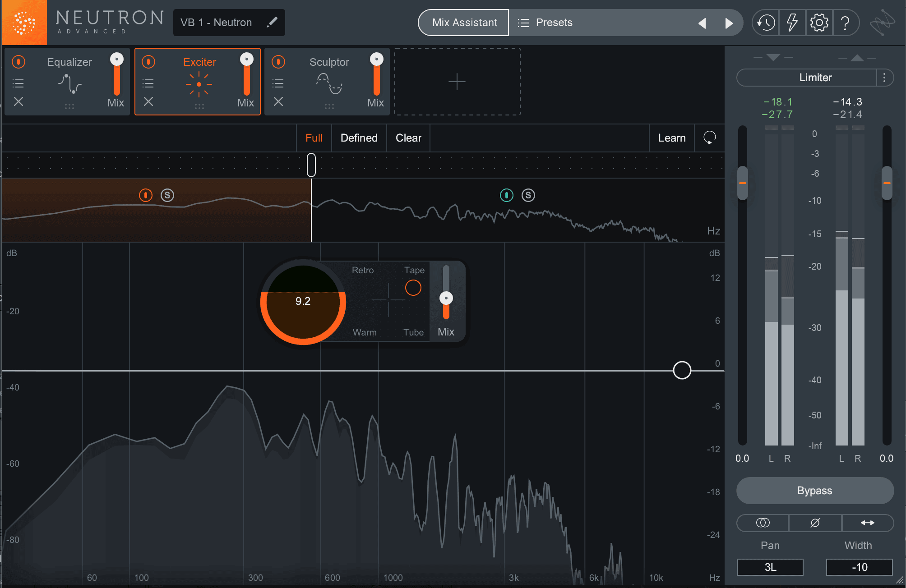Click the Retro/Tape/Warm/Tube XY pad circle
Image resolution: width=906 pixels, height=588 pixels.
[413, 288]
